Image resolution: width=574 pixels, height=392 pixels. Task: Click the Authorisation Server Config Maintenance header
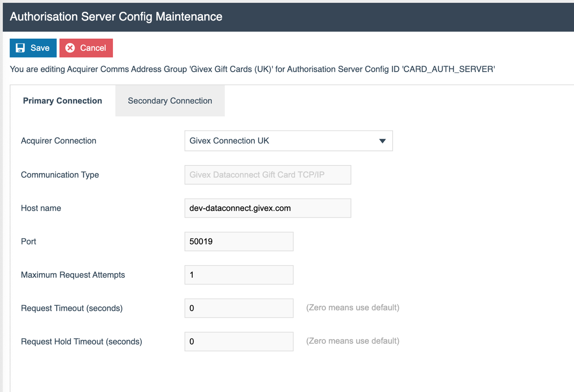pyautogui.click(x=115, y=16)
